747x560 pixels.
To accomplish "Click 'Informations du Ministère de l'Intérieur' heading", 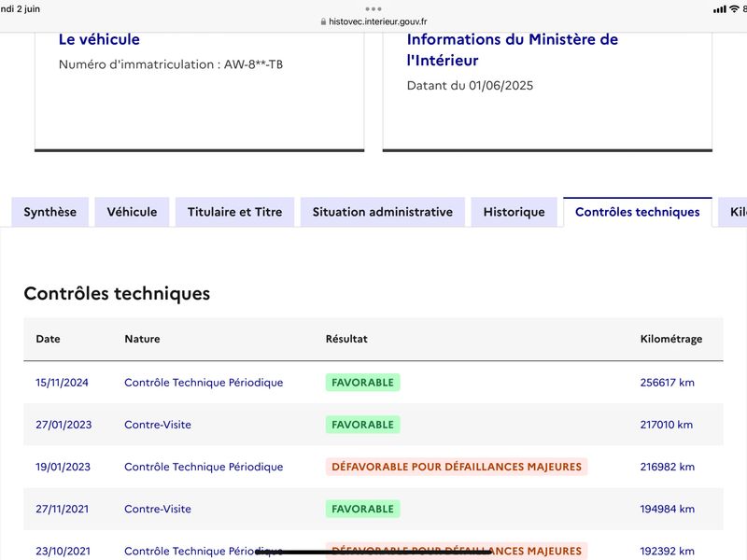I will [512, 49].
